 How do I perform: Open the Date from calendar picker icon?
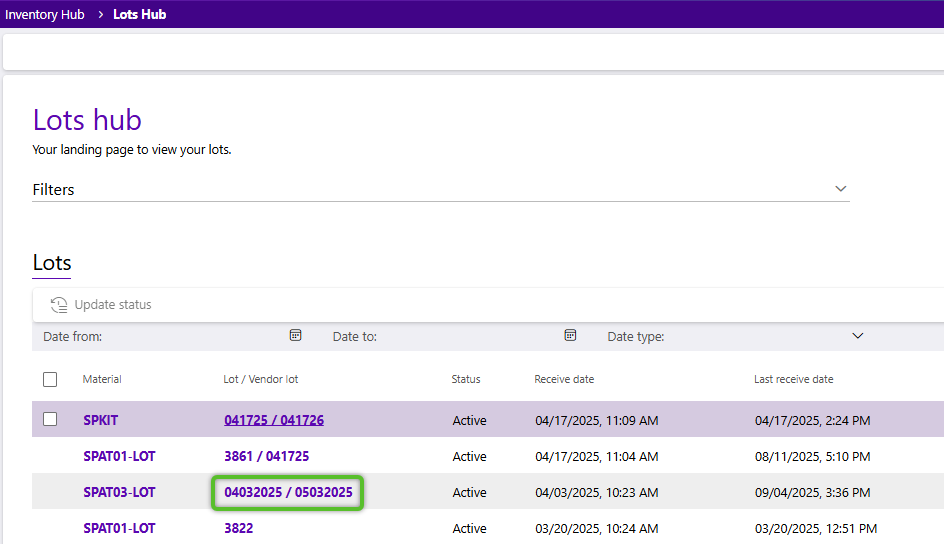click(295, 336)
